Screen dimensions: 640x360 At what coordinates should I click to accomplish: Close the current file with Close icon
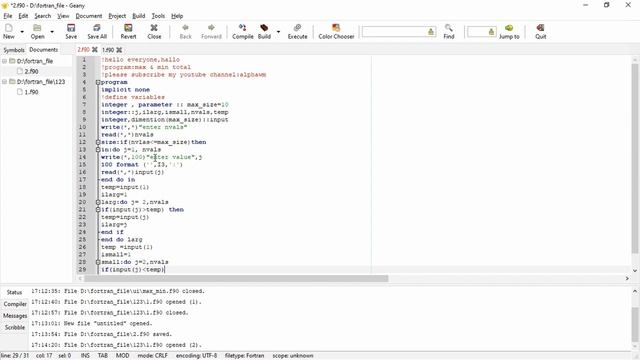(x=154, y=31)
